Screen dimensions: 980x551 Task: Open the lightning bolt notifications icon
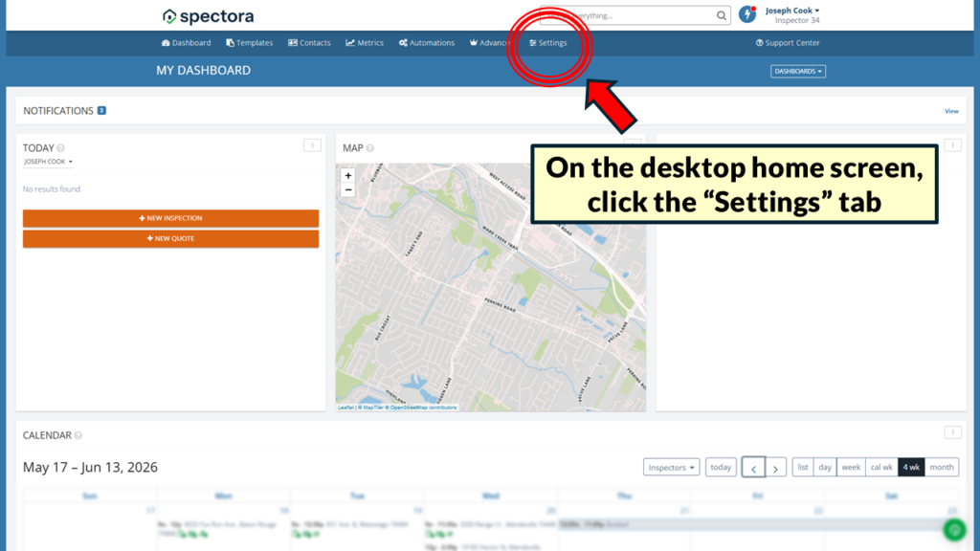coord(747,13)
